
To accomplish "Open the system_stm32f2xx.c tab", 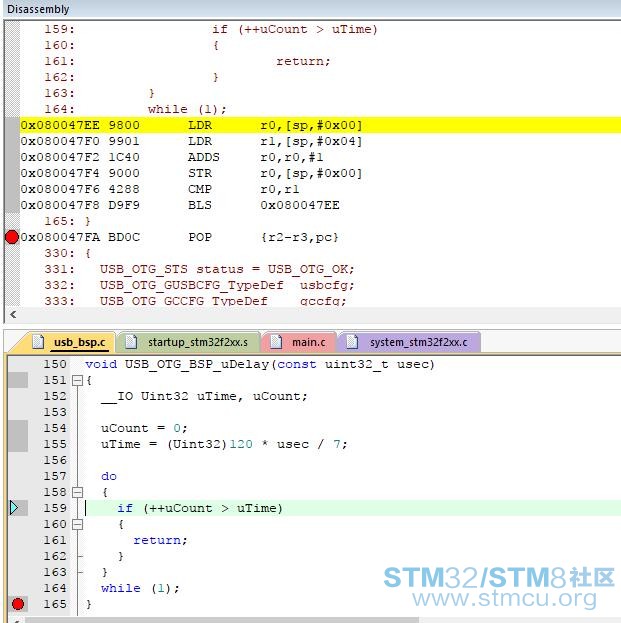I will (x=409, y=342).
